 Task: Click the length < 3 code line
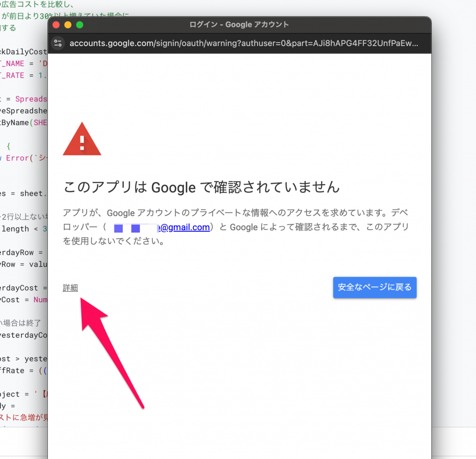24,228
